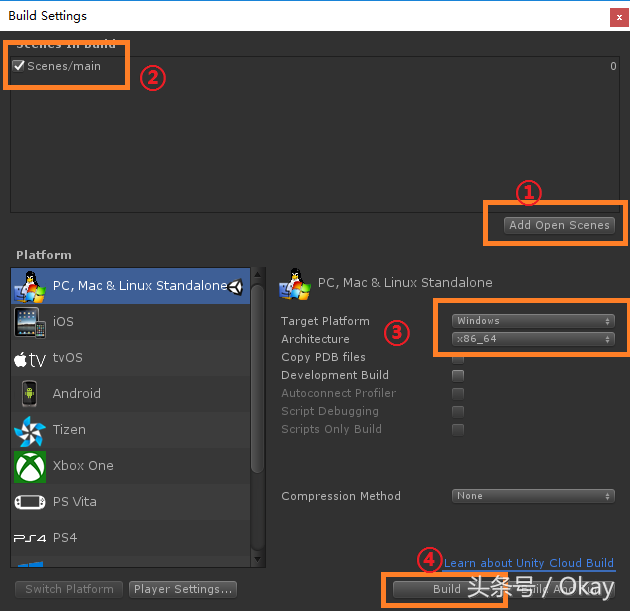
Task: Click the platform list scroll up arrow
Action: [x=258, y=274]
